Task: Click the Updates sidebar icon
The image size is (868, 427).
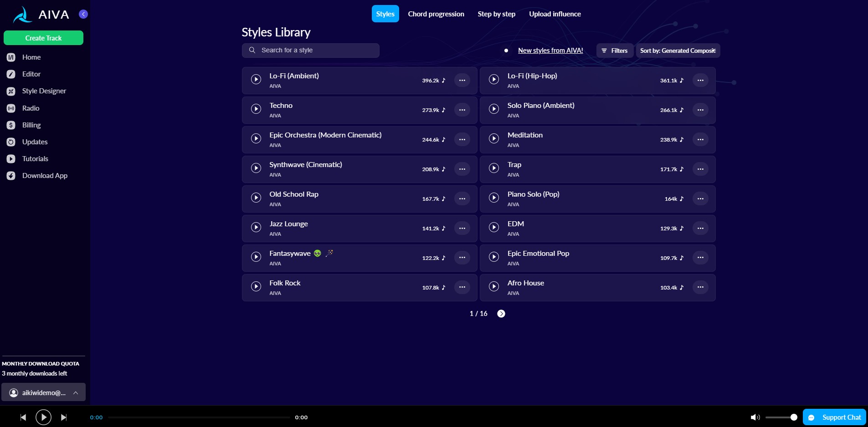Action: pos(11,142)
